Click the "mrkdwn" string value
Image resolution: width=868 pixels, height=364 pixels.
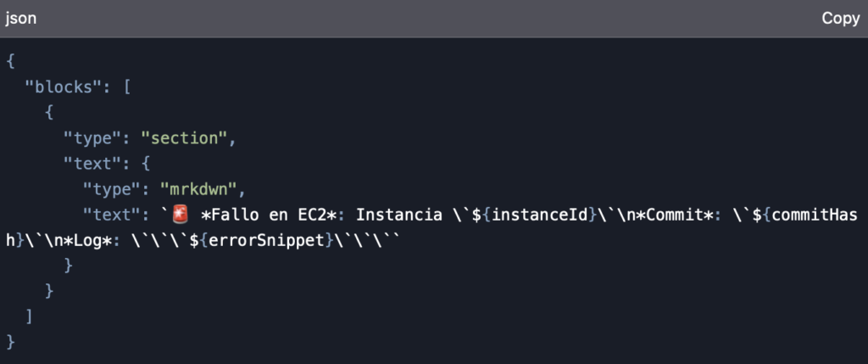pyautogui.click(x=198, y=189)
